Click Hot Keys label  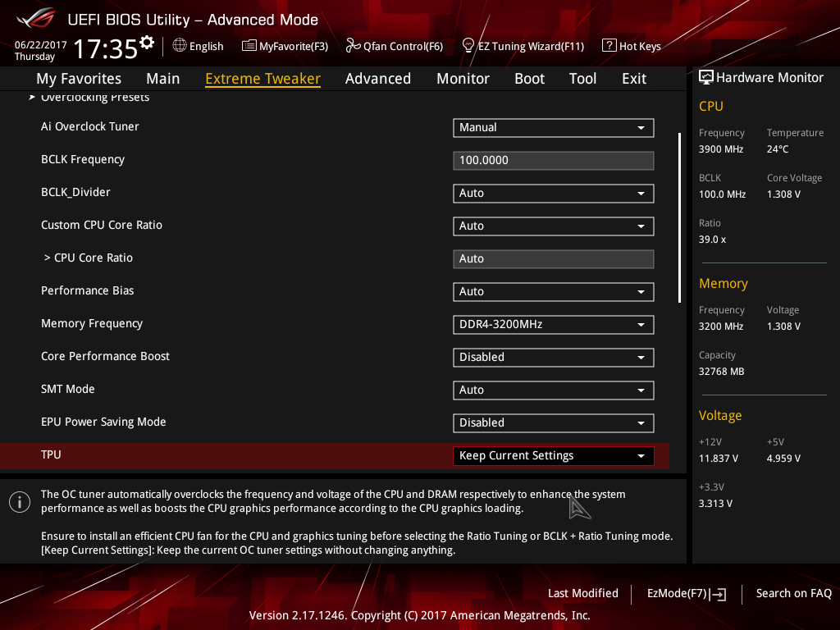(640, 46)
